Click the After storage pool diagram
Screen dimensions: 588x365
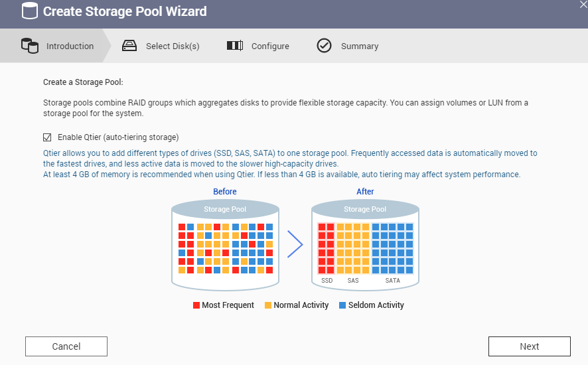(x=365, y=244)
